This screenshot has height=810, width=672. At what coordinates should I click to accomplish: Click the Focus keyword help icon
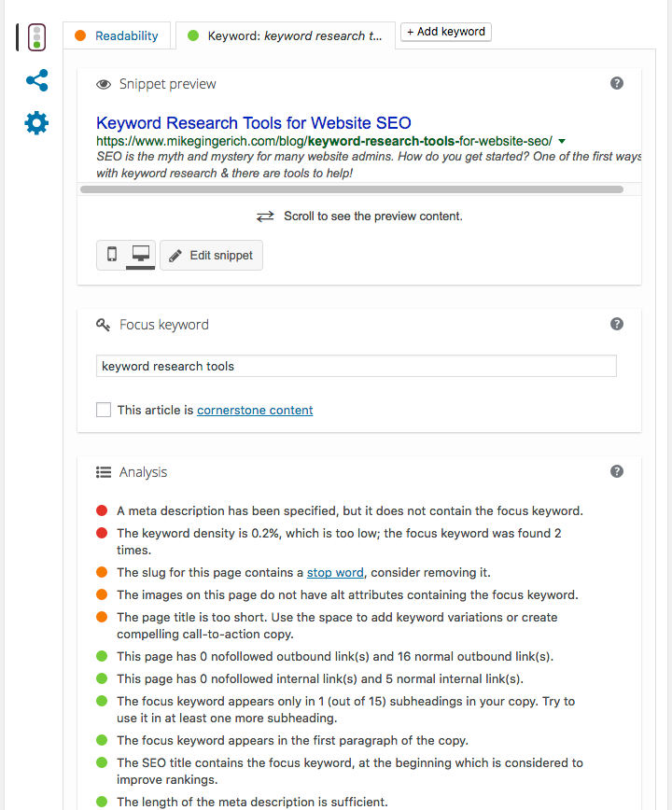(616, 324)
